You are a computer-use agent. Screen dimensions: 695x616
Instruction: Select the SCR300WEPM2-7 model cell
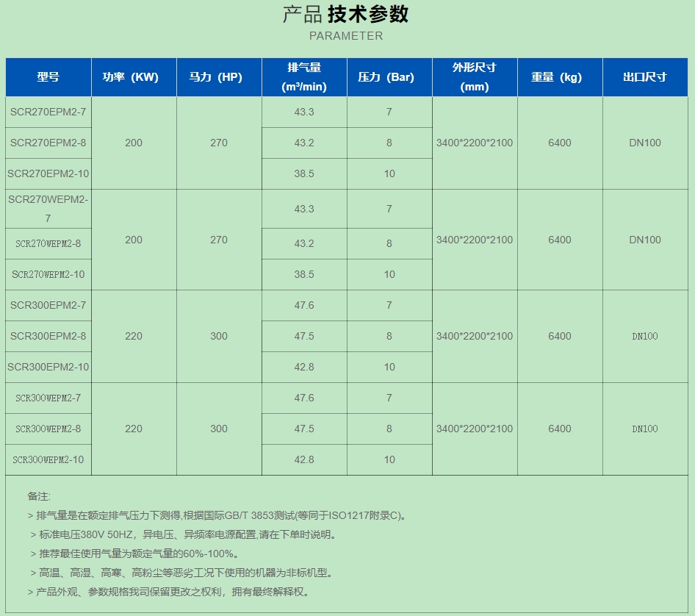47,398
